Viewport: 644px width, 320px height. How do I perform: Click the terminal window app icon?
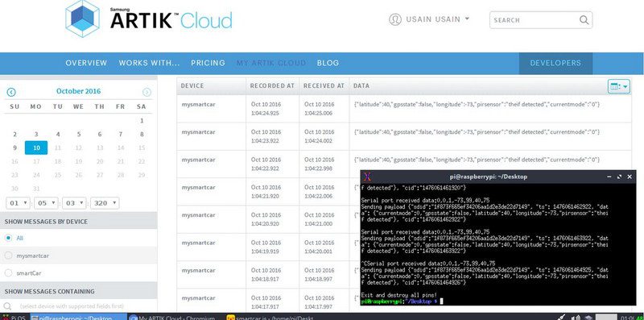pos(368,177)
